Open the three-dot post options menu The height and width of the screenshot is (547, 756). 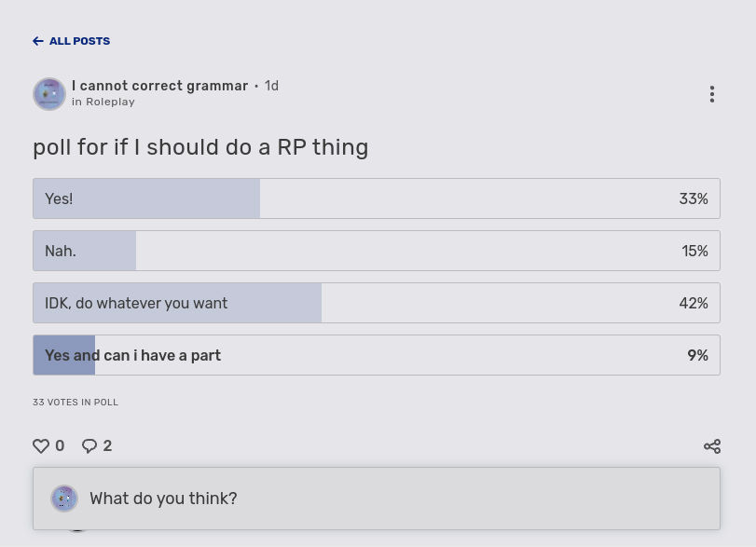pos(712,94)
